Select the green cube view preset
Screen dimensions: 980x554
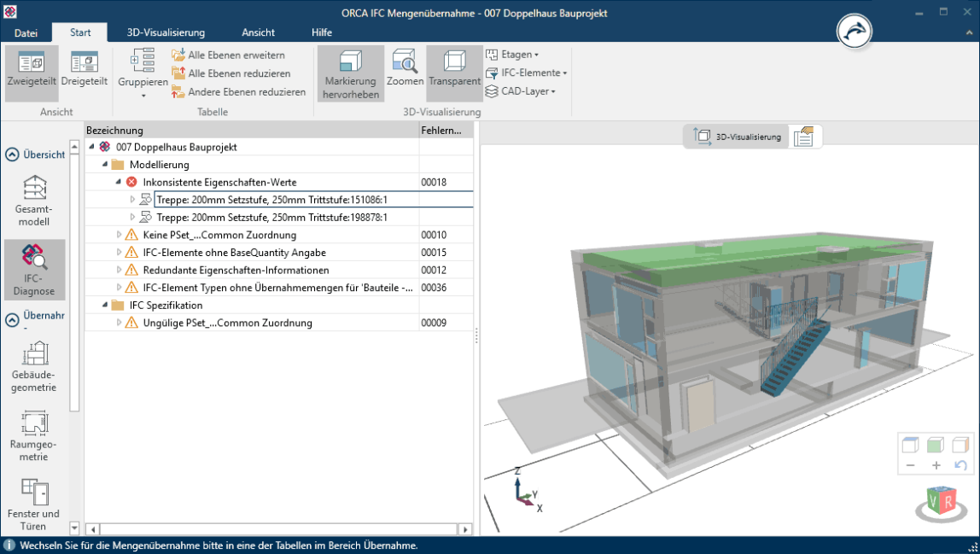935,445
